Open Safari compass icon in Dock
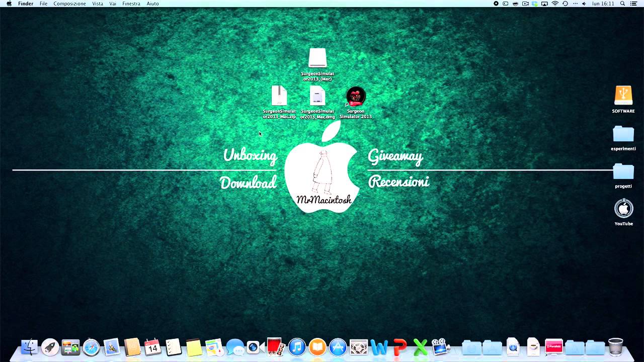The width and height of the screenshot is (644, 362). click(x=91, y=346)
